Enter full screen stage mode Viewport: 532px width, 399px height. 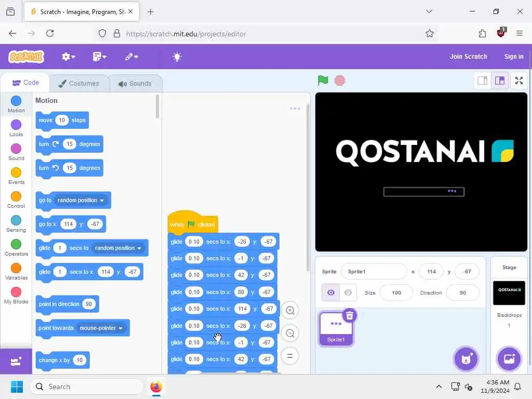(519, 81)
